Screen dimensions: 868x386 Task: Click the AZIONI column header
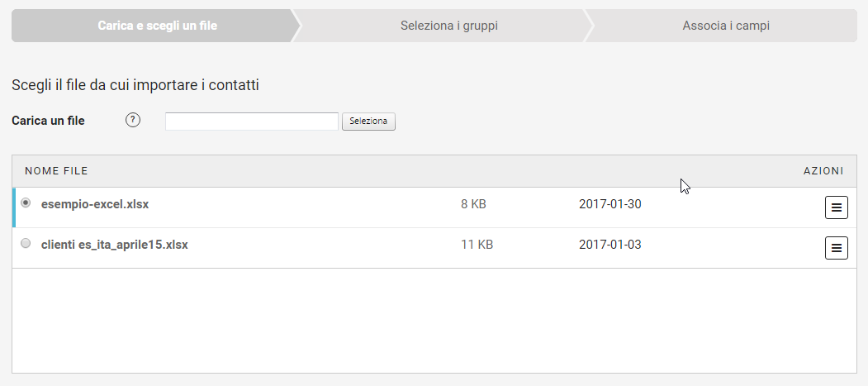coord(823,171)
